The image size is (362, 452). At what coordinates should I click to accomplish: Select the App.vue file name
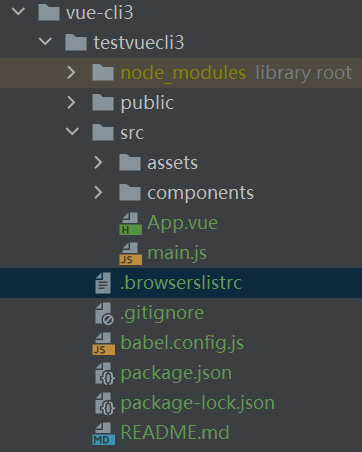182,223
